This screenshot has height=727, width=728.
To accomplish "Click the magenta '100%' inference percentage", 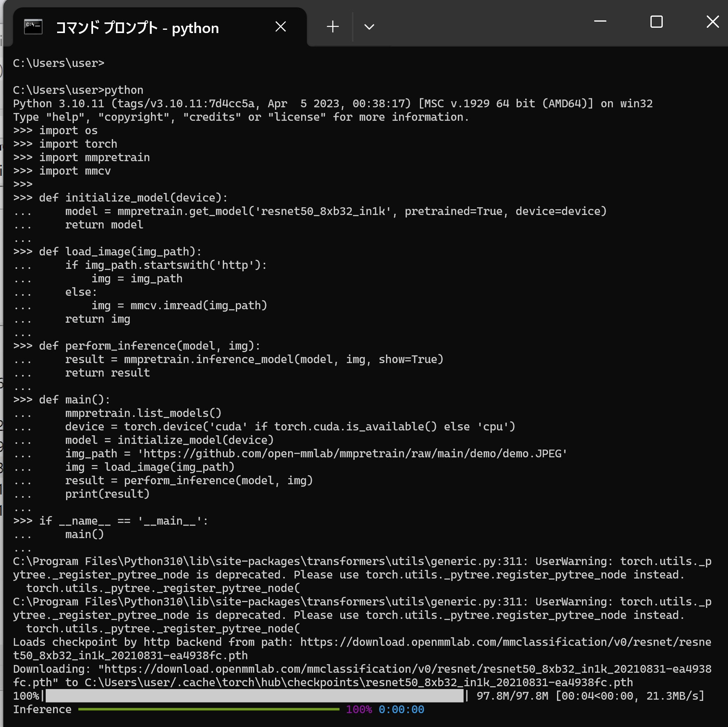I will coord(359,709).
